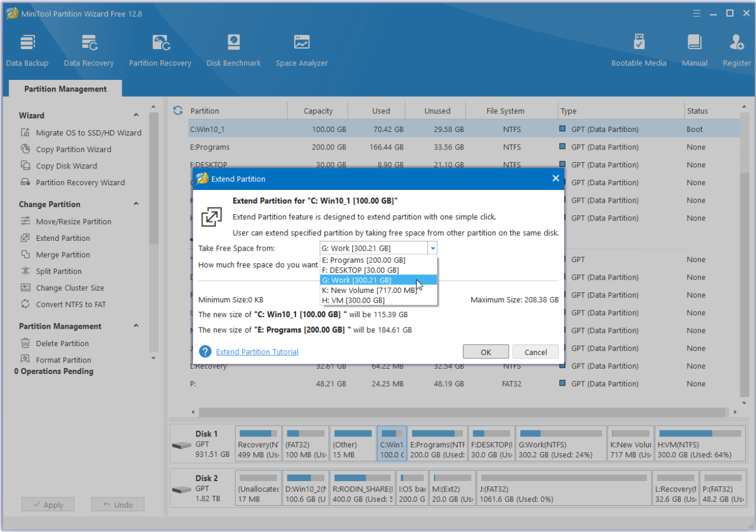This screenshot has height=532, width=756.
Task: Close the Extend Partition dialog
Action: coord(556,178)
